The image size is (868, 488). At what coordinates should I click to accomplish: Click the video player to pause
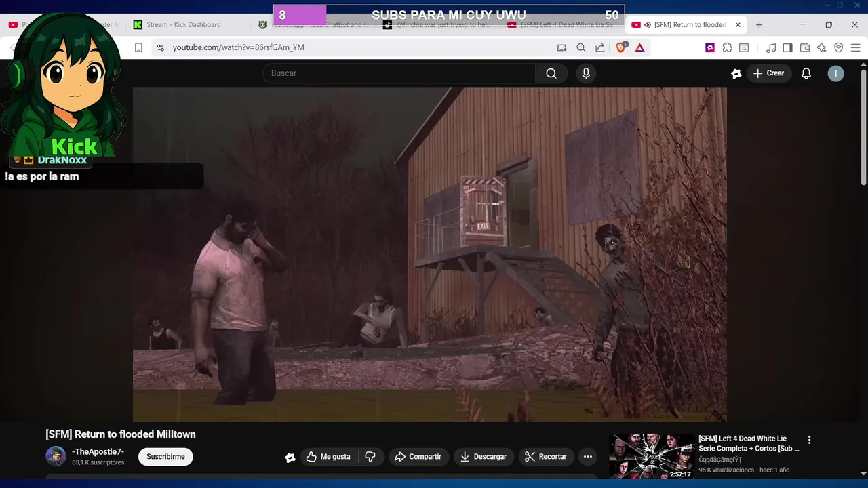429,254
